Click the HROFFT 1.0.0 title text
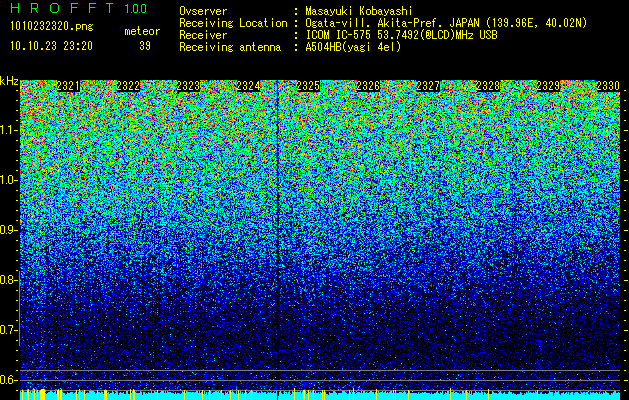The width and height of the screenshot is (629, 400). tap(79, 8)
